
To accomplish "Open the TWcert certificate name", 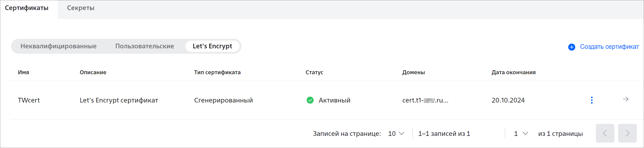I will tap(29, 100).
